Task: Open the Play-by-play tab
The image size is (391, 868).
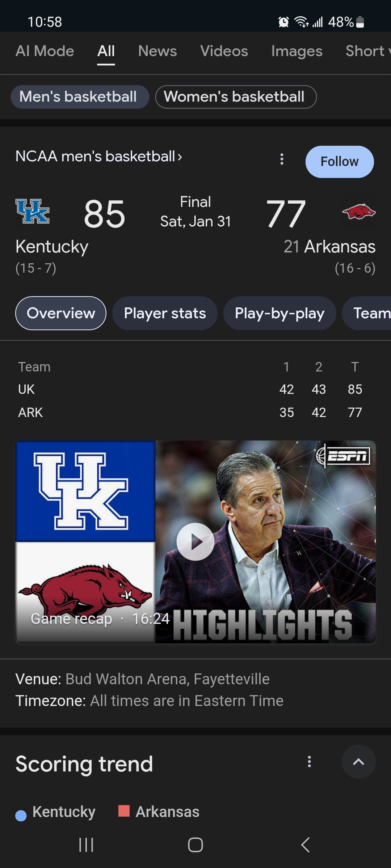Action: [279, 313]
